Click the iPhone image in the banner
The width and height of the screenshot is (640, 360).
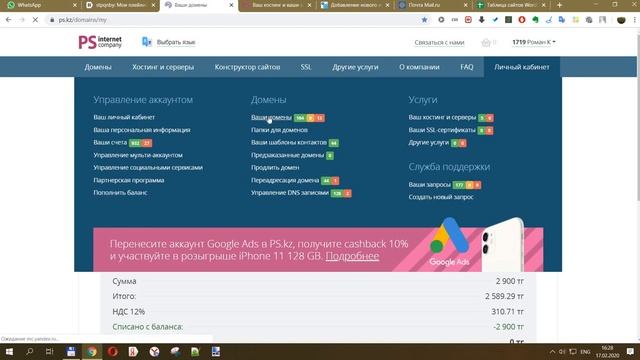pyautogui.click(x=503, y=245)
